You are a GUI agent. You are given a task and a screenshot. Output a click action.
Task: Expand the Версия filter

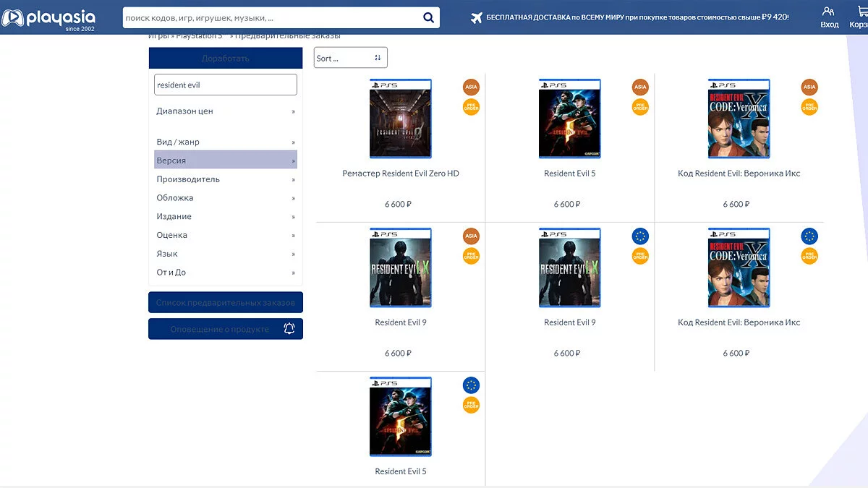tap(225, 160)
